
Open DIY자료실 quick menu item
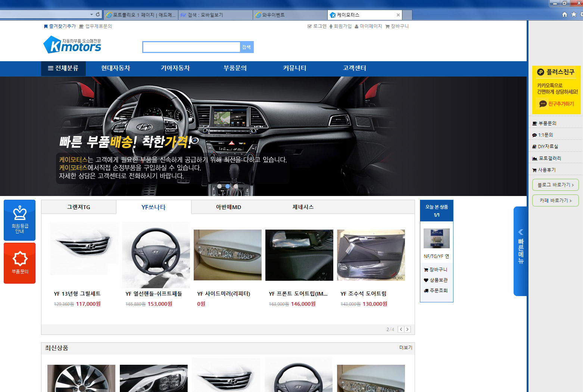pos(545,146)
